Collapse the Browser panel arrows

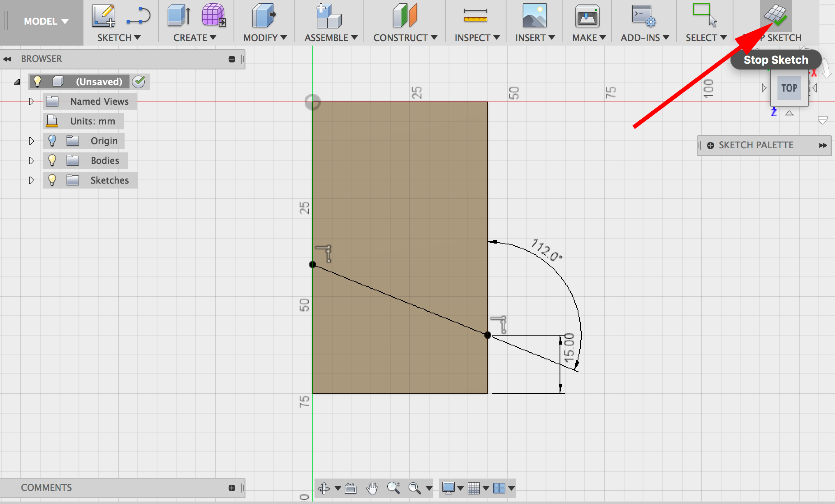point(7,59)
